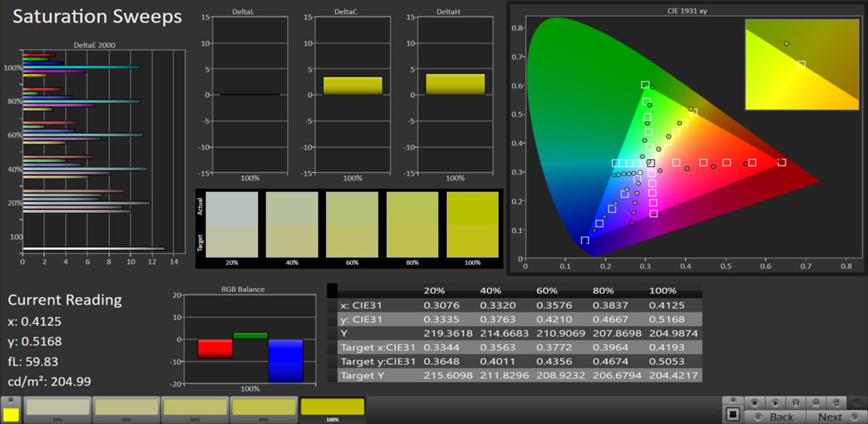Click the double-chevron icon beside Back
This screenshot has height=424, width=868.
[x=758, y=416]
